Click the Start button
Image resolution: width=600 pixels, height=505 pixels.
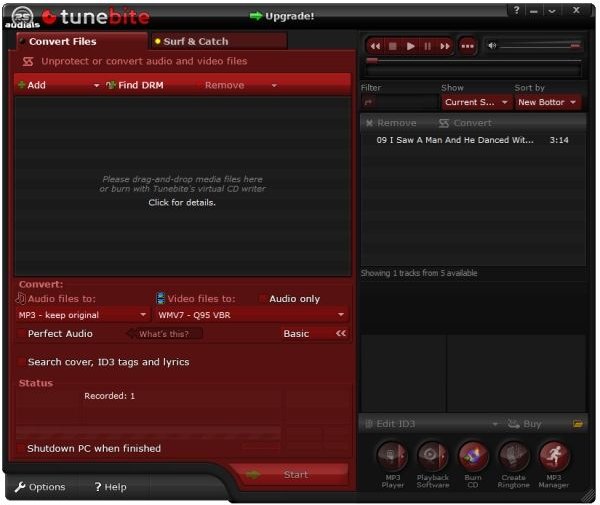(x=292, y=474)
